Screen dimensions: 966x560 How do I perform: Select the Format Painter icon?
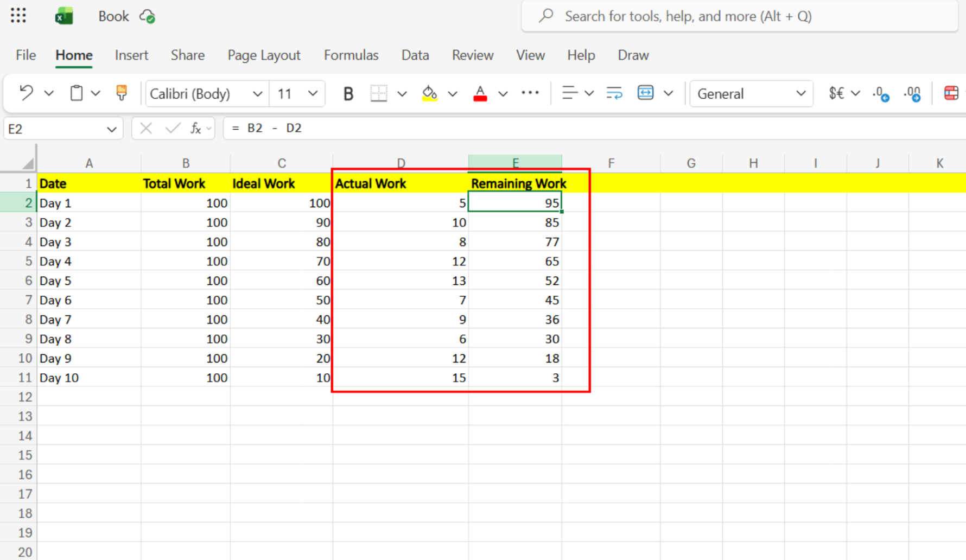[122, 93]
